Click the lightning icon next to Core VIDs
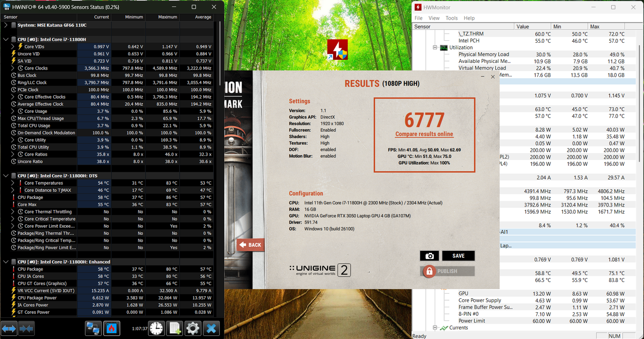644x339 pixels. click(21, 46)
